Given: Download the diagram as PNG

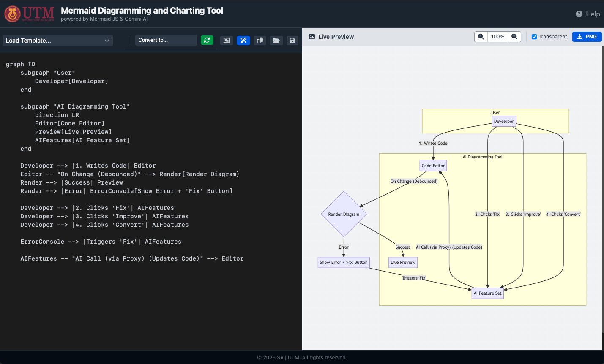Looking at the screenshot, I should click(587, 37).
